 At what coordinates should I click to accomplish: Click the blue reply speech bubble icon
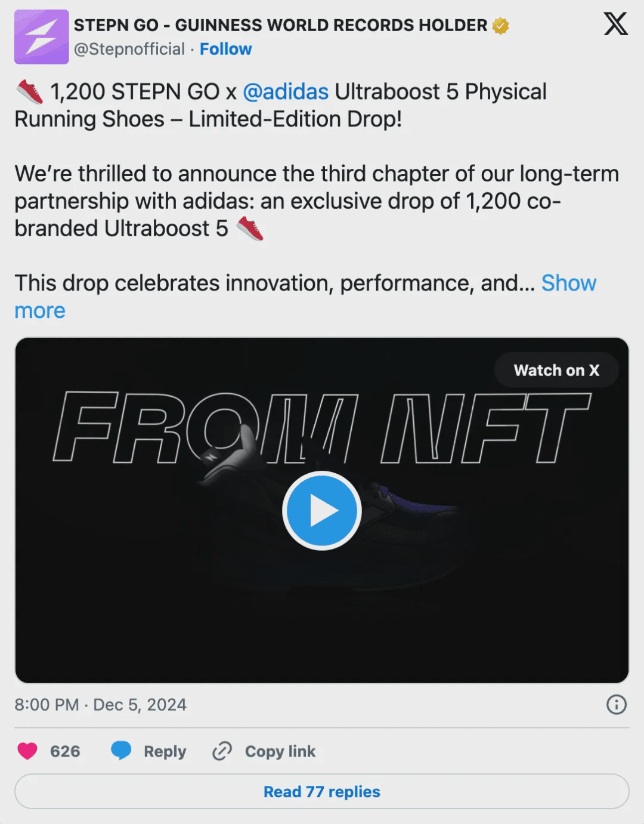[x=121, y=751]
